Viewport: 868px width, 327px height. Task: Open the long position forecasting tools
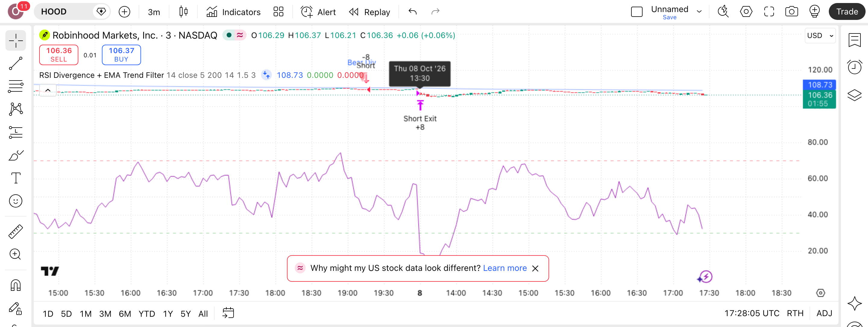[16, 132]
